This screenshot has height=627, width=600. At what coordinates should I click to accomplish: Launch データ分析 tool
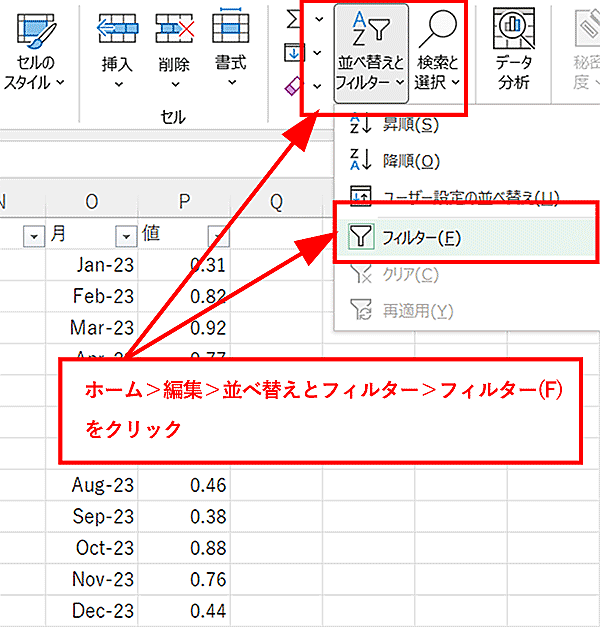tap(513, 50)
